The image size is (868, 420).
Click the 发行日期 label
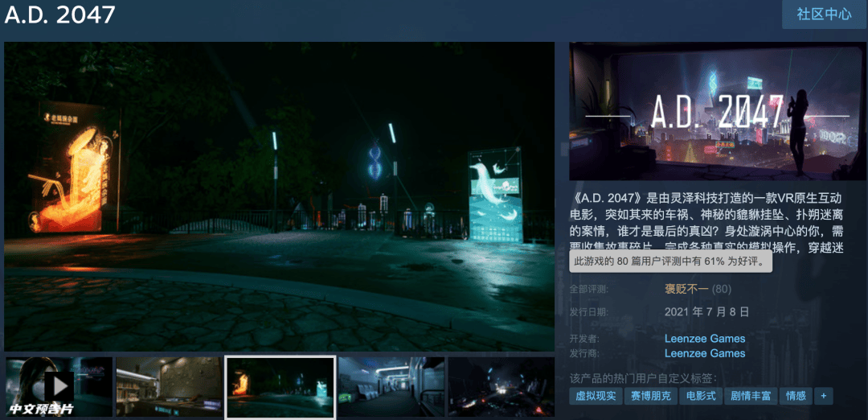pos(588,312)
